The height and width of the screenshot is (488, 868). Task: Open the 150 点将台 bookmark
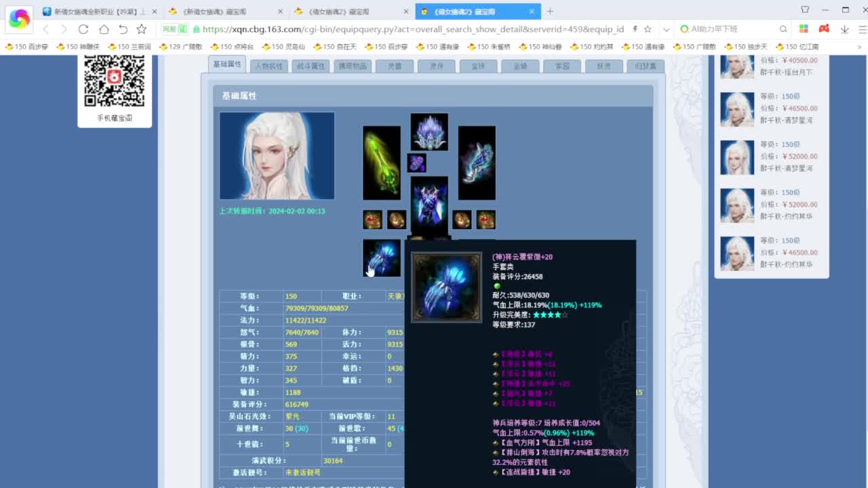coord(231,47)
